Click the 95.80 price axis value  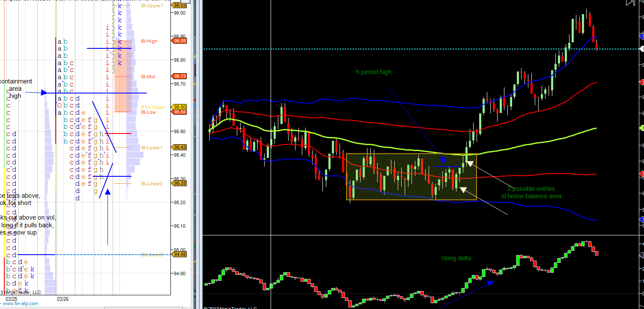(x=180, y=60)
